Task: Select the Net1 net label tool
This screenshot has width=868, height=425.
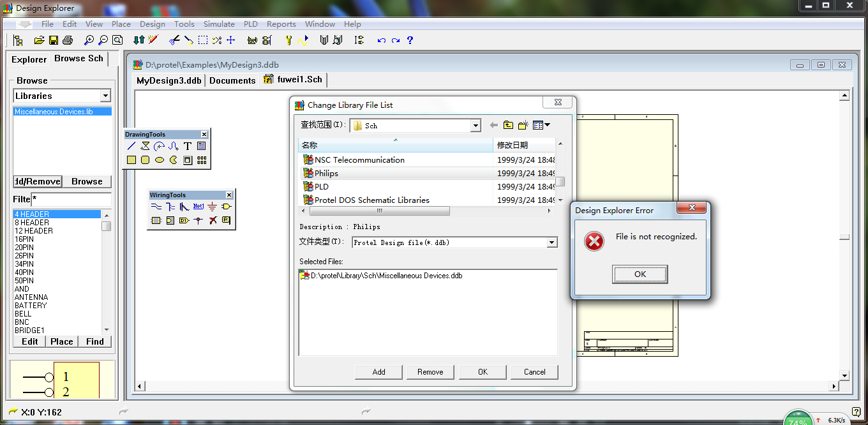Action: point(198,207)
